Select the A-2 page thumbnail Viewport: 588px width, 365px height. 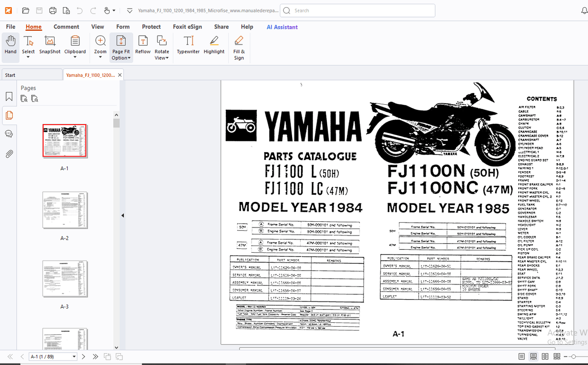click(x=64, y=210)
